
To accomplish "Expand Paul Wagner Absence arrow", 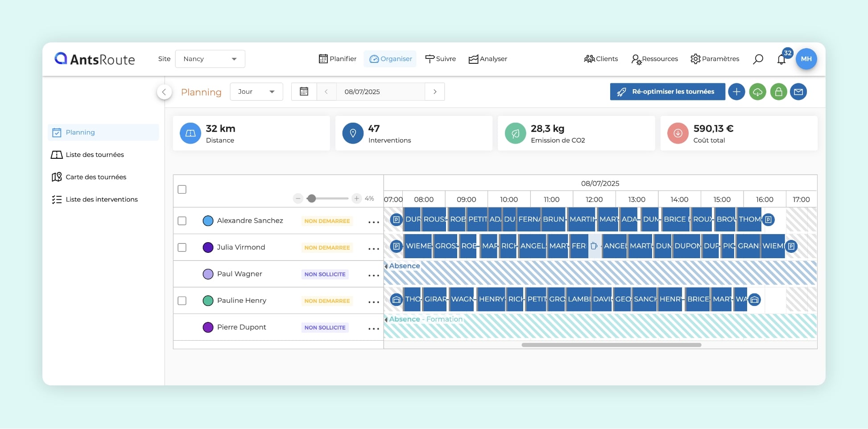I will pos(386,266).
